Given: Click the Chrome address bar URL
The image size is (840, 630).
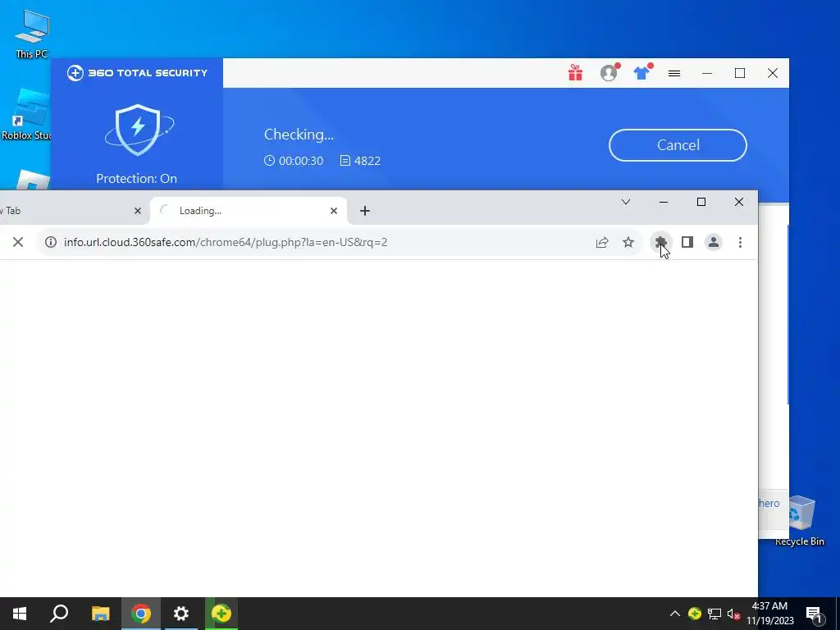Looking at the screenshot, I should [226, 242].
